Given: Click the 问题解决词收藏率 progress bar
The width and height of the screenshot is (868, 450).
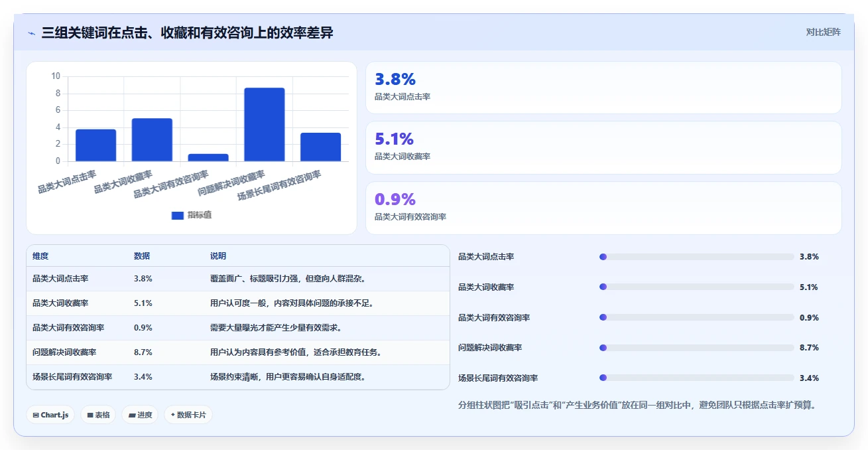Looking at the screenshot, I should pos(696,348).
